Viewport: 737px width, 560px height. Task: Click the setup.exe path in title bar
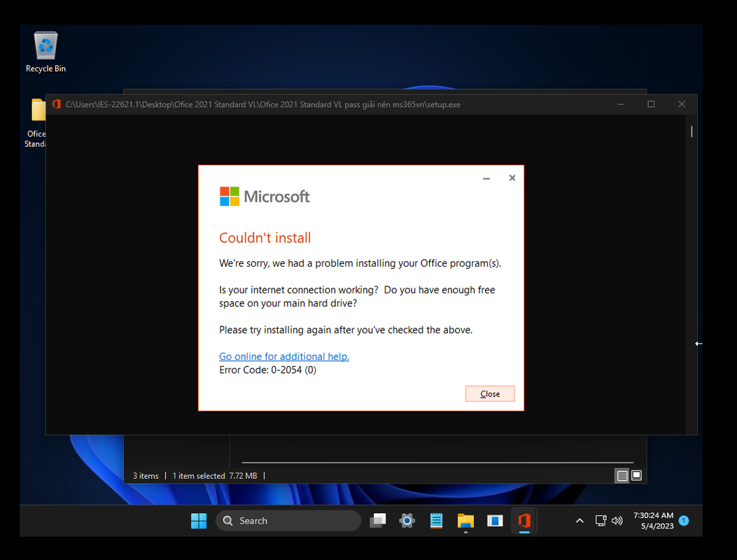[x=262, y=104]
